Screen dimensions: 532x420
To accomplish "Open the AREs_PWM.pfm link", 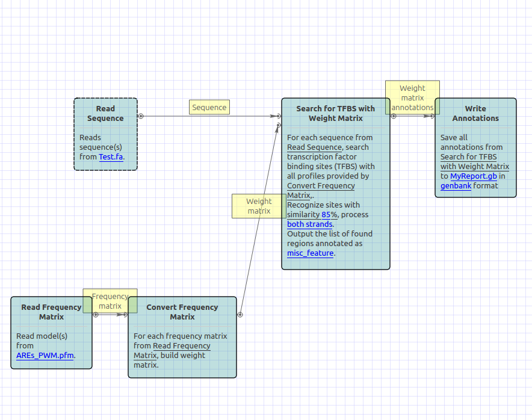I will 45,356.
